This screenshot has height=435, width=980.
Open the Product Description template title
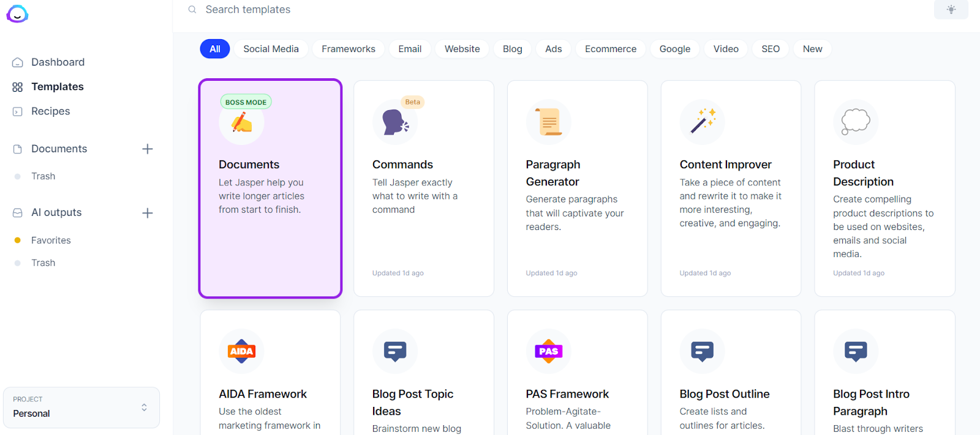863,173
